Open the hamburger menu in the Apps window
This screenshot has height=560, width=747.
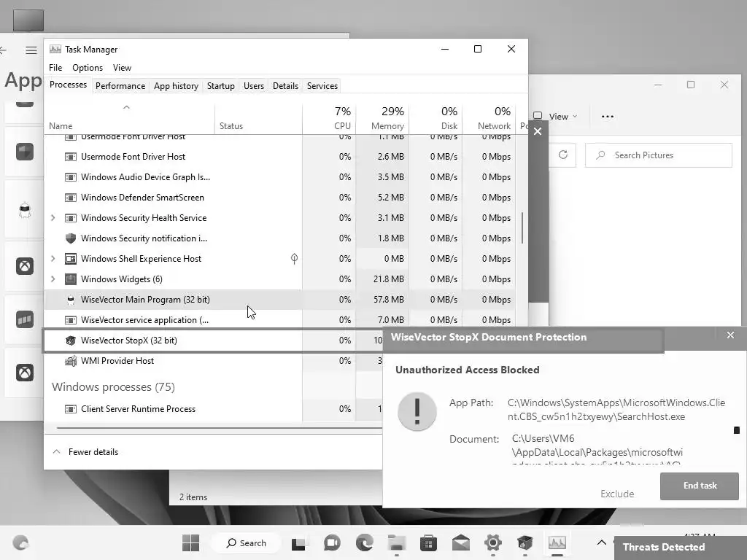(31, 50)
